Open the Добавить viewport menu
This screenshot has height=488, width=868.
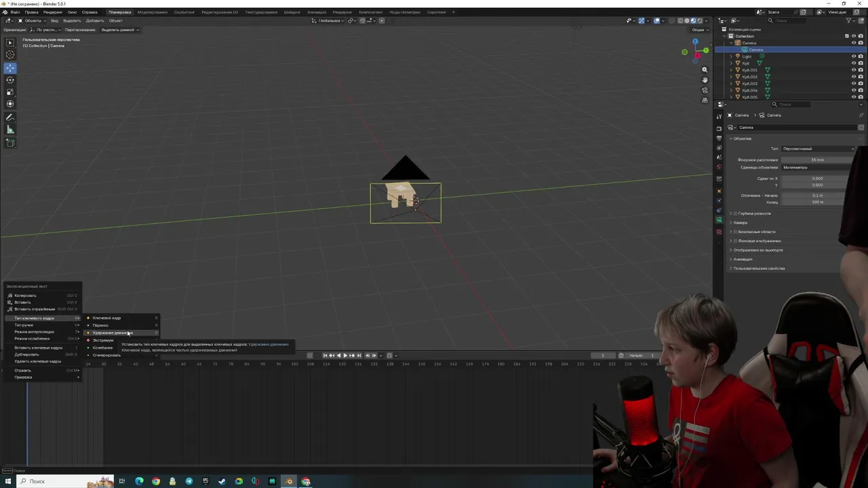[x=94, y=20]
